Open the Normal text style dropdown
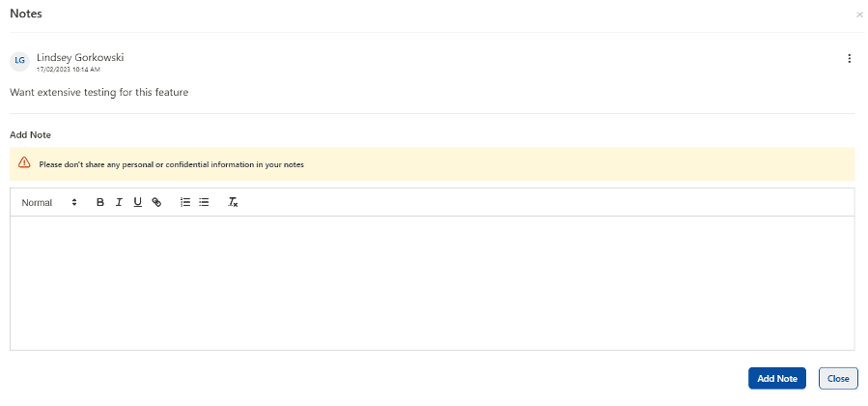This screenshot has height=406, width=868. [48, 202]
